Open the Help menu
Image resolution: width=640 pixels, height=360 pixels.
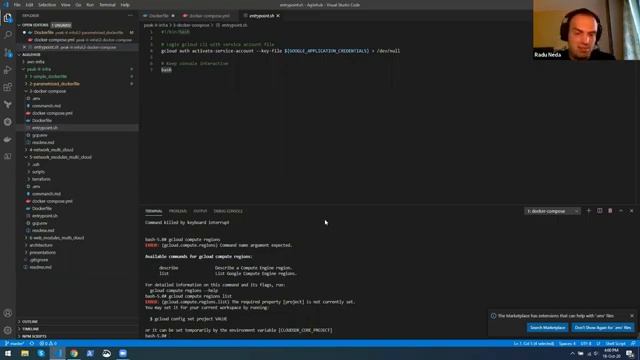(125, 5)
